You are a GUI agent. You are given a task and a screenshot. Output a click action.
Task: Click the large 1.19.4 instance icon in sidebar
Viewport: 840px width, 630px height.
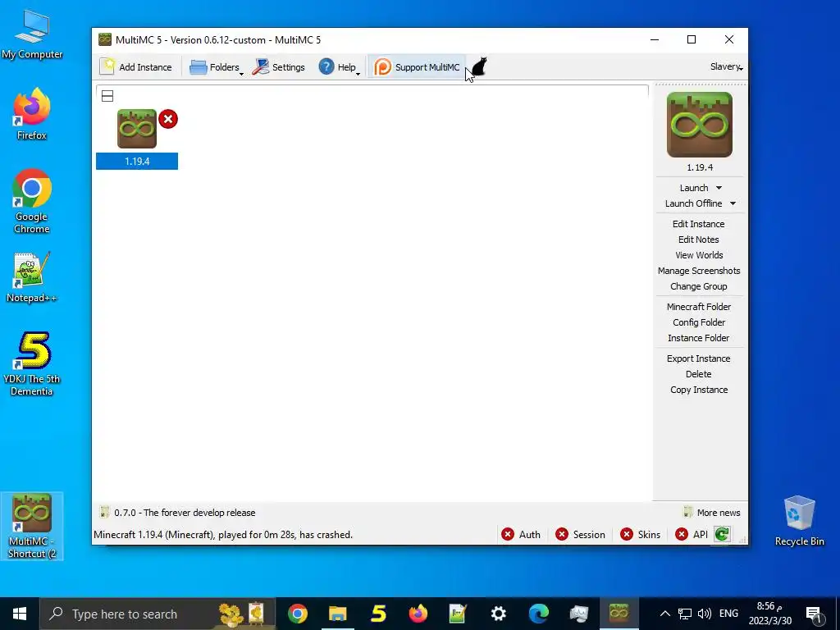699,125
